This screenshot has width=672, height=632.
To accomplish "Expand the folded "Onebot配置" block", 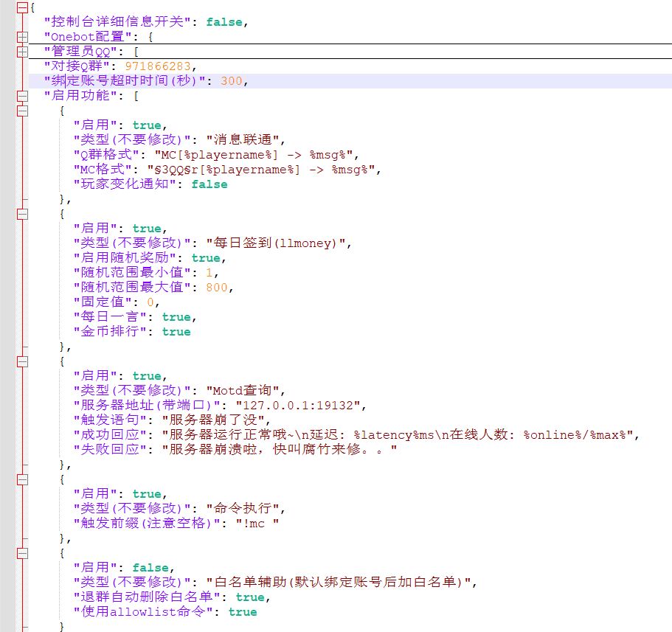I will pyautogui.click(x=22, y=38).
